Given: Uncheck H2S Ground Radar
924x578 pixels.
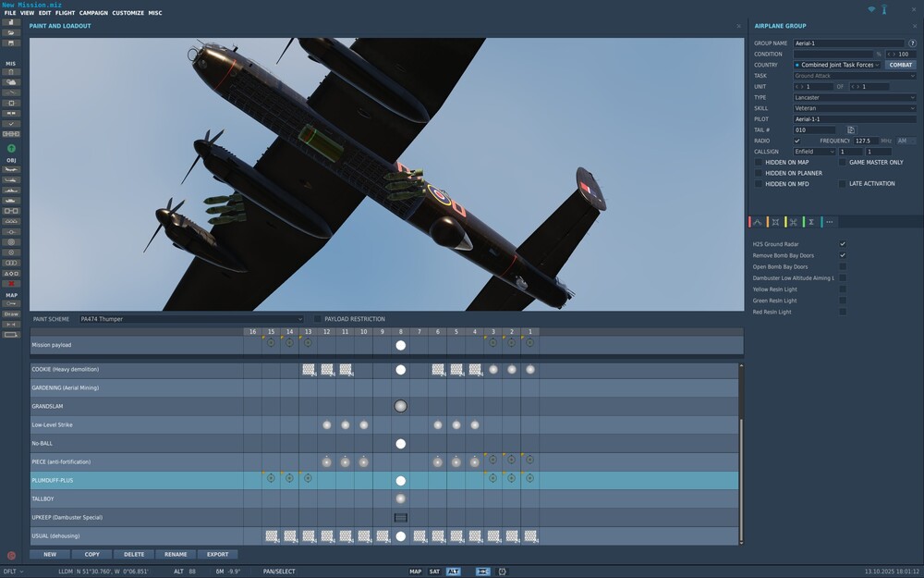Looking at the screenshot, I should coord(843,244).
